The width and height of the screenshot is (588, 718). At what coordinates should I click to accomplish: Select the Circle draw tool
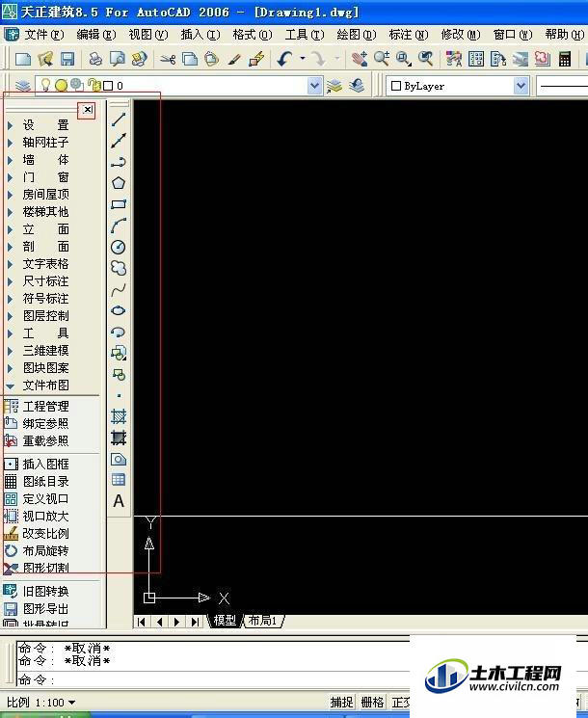119,247
